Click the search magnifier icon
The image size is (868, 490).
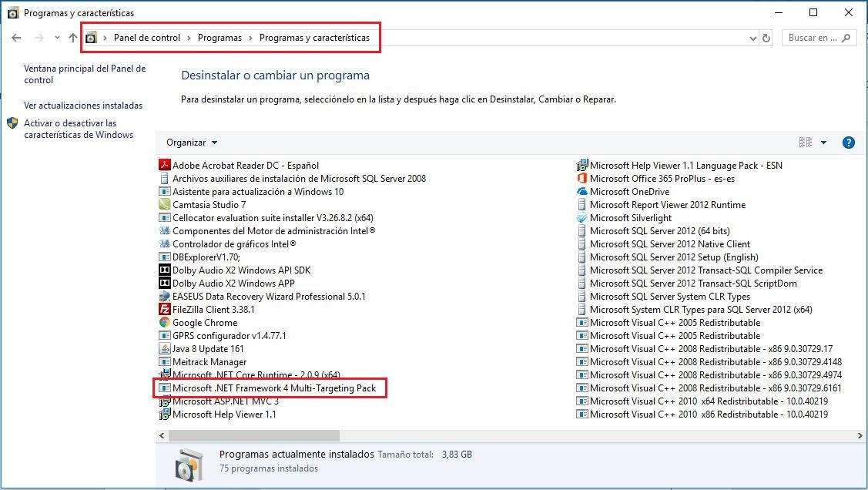[846, 38]
